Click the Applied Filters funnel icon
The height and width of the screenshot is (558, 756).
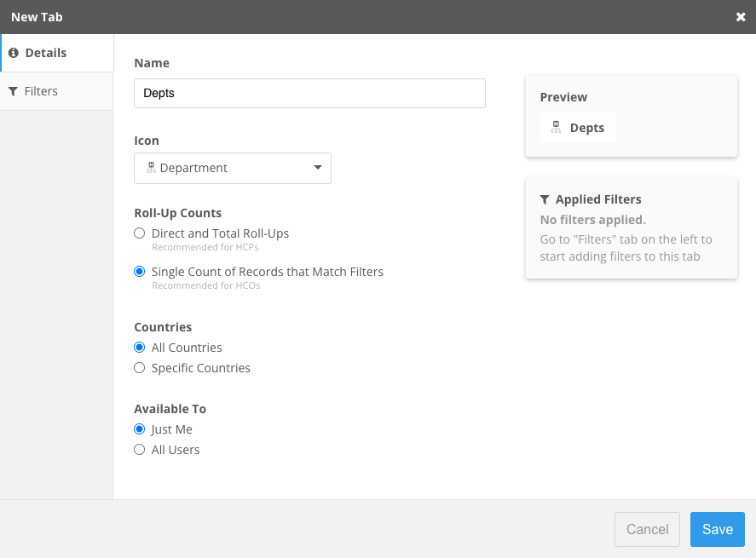coord(545,199)
